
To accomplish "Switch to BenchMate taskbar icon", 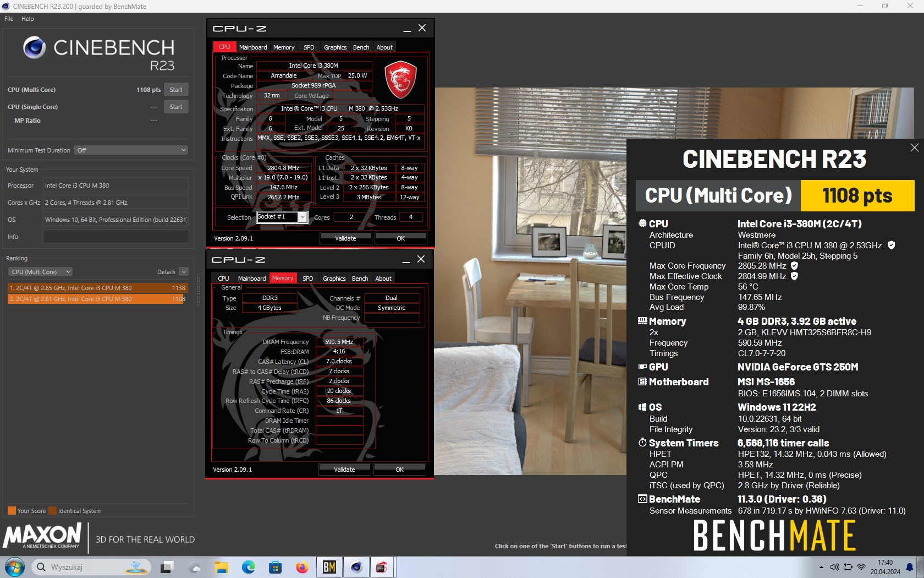I will click(x=329, y=567).
